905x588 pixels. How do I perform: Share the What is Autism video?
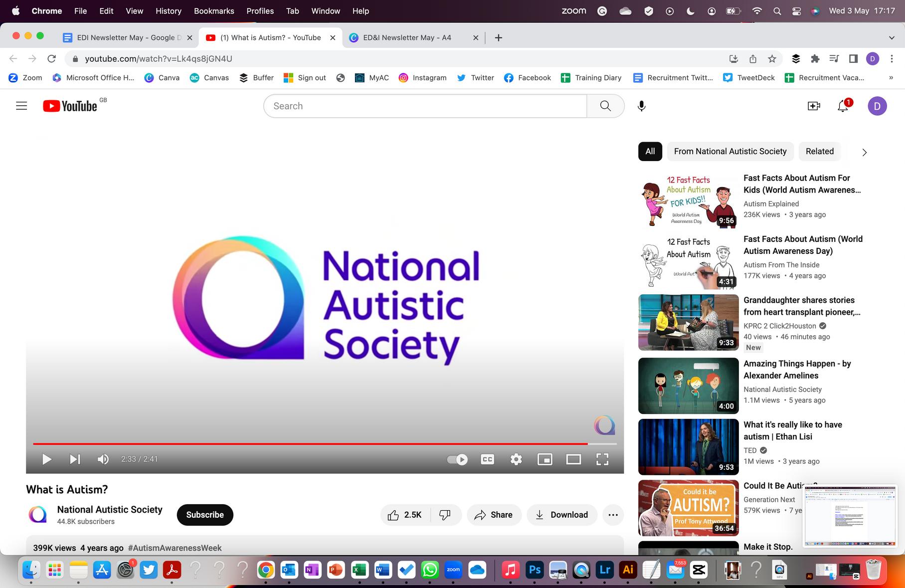point(494,515)
